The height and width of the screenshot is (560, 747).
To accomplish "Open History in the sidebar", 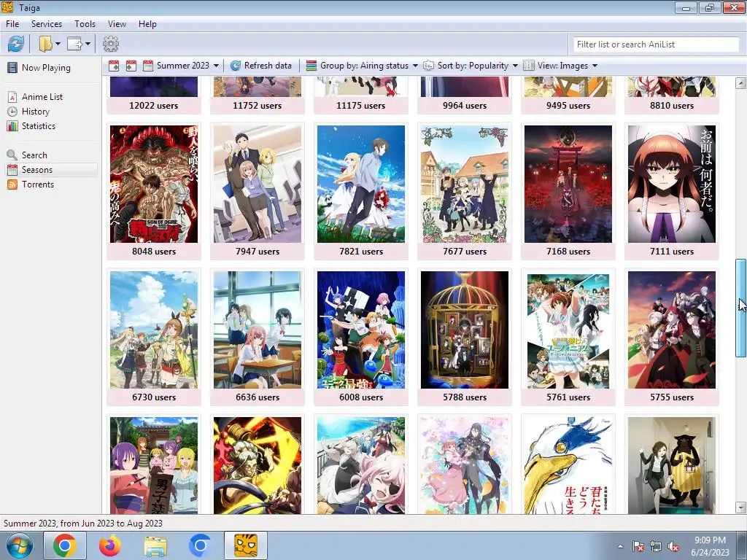I will [35, 112].
